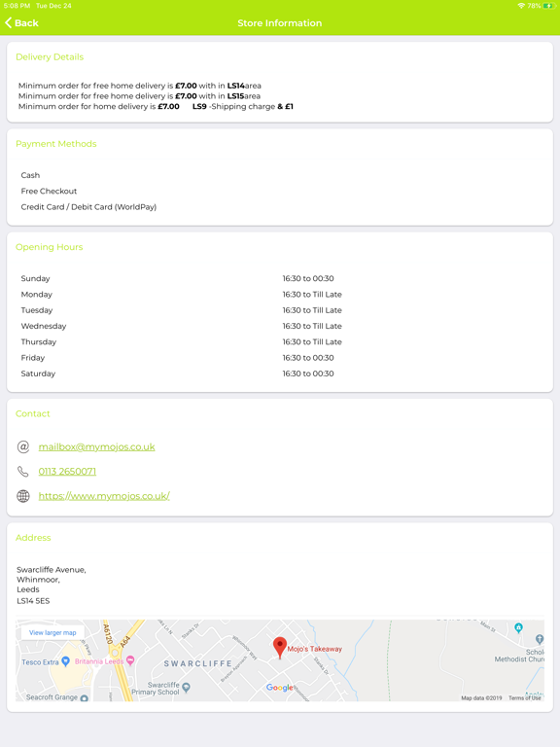Tap the Tuesday opening hours row
Screen dimensions: 560x747
[280, 310]
